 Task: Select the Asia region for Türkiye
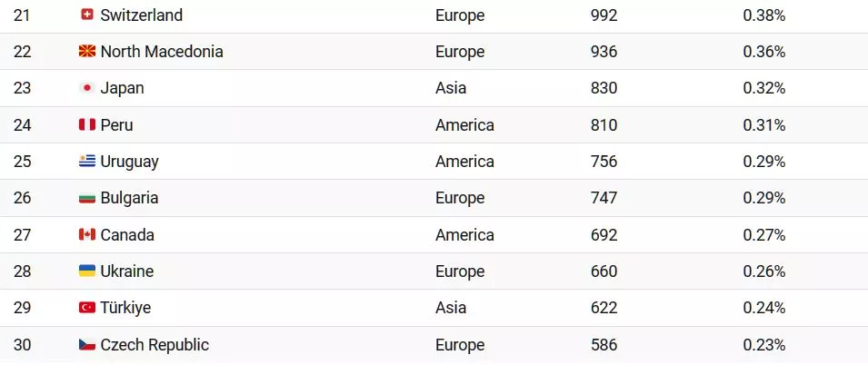tap(453, 308)
